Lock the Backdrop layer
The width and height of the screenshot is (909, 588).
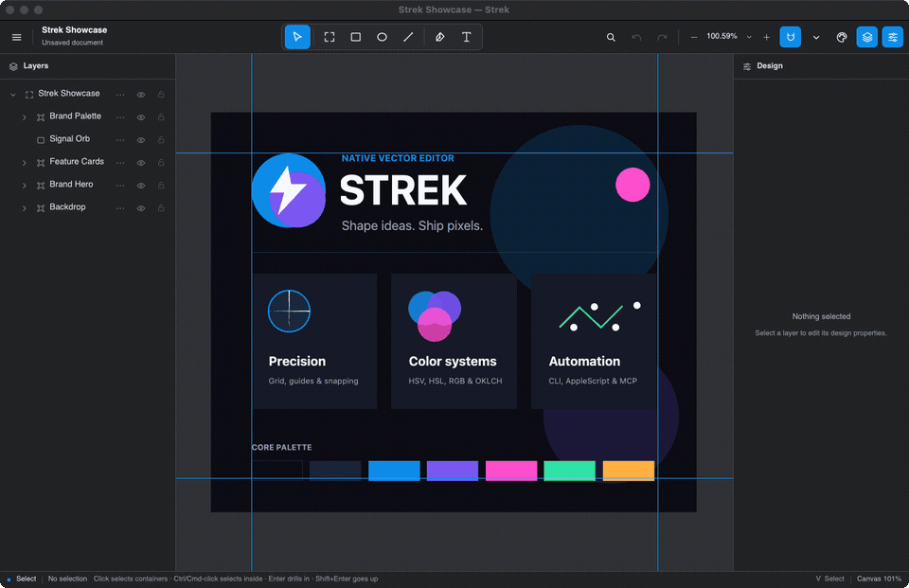[161, 208]
